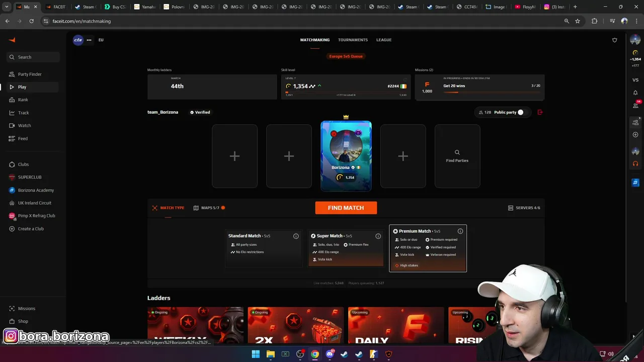The width and height of the screenshot is (644, 362).
Task: Open the three-dots menu beside the game icon
Action: click(89, 40)
